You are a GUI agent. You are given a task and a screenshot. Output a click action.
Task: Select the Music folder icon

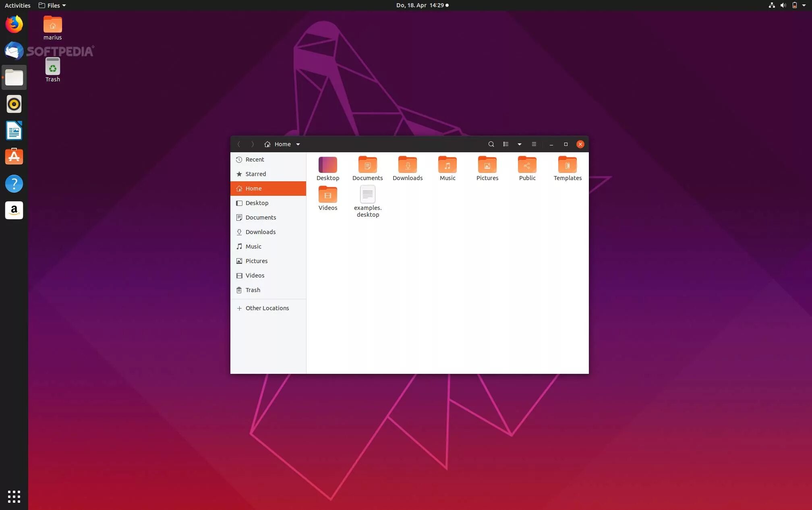(x=447, y=165)
